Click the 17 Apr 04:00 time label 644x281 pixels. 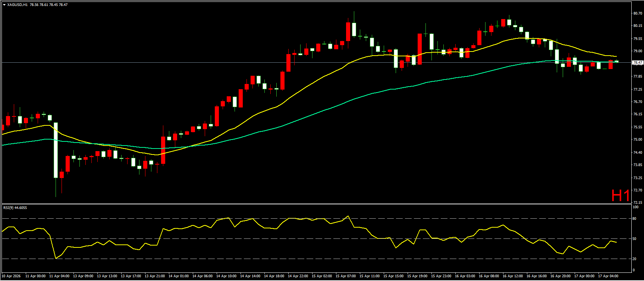point(608,276)
